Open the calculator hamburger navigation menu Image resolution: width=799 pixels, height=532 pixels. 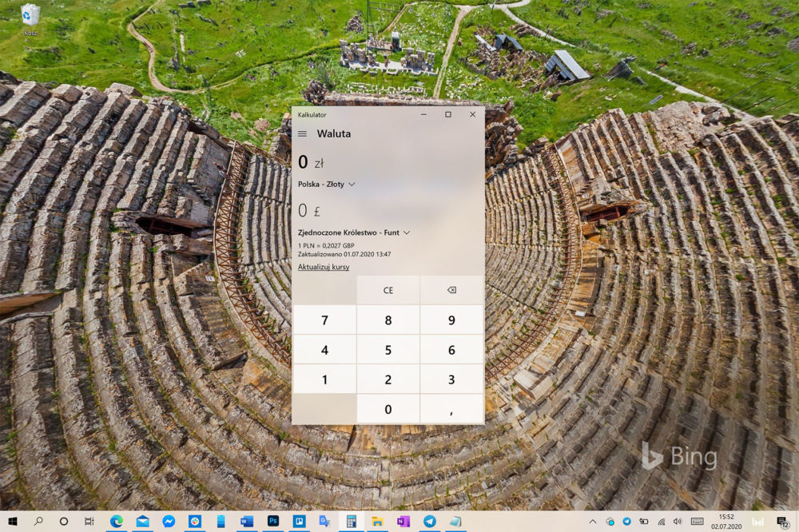pyautogui.click(x=302, y=133)
